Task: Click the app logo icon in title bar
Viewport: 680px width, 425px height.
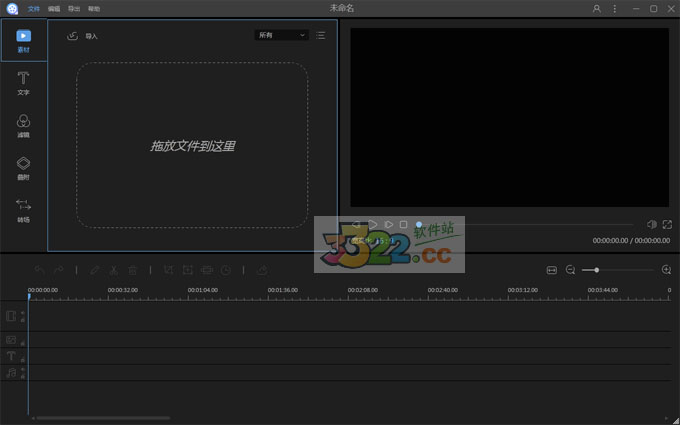Action: [x=13, y=9]
